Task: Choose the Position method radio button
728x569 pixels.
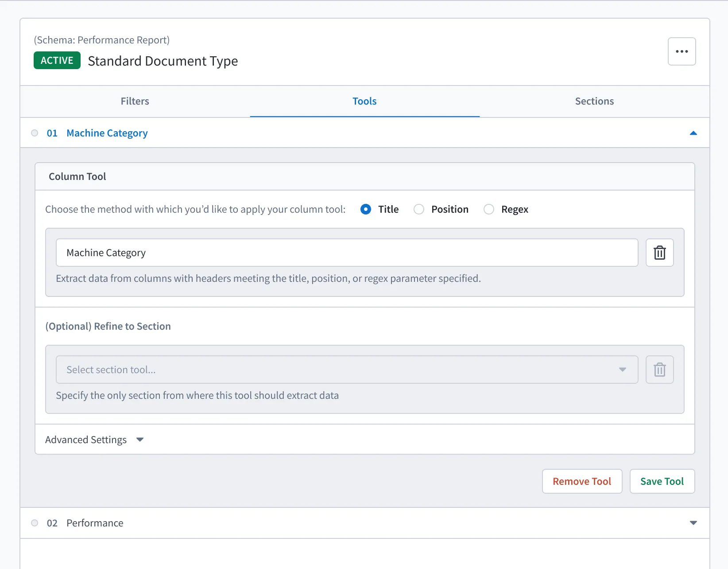Action: pyautogui.click(x=418, y=209)
